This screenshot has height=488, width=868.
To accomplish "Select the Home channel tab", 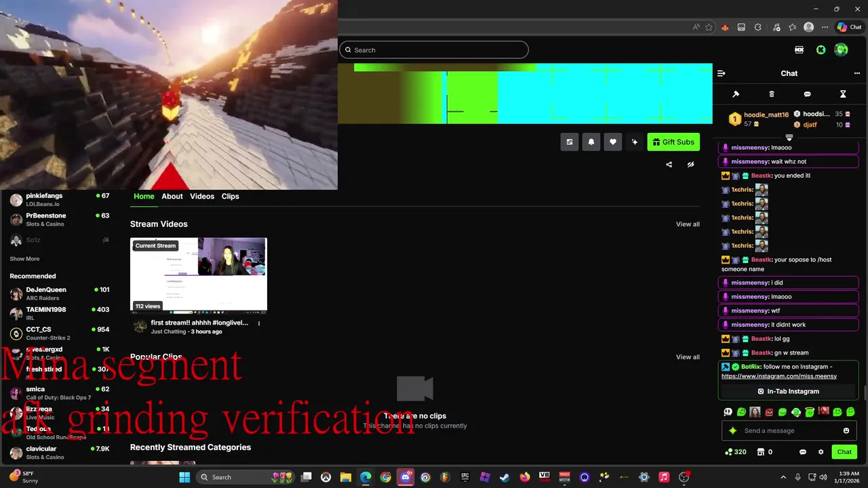I will coord(144,196).
